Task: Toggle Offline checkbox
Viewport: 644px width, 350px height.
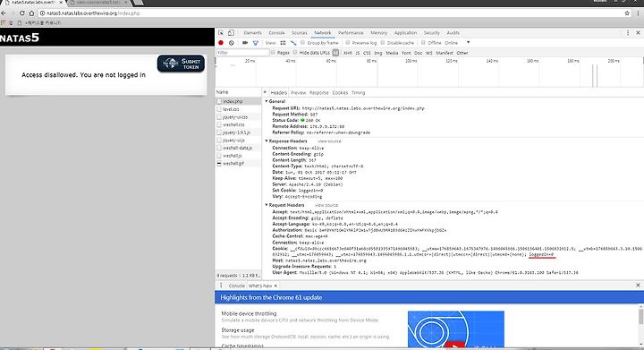Action: (x=423, y=43)
